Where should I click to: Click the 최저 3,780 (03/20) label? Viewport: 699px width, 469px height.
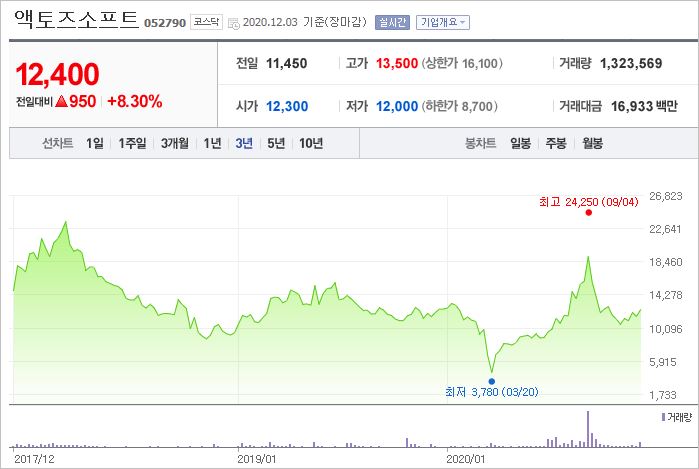tap(492, 392)
